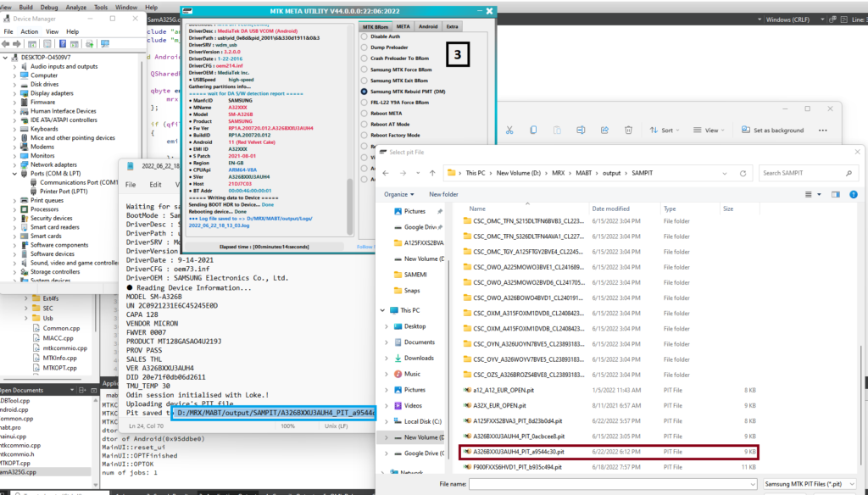Click the Name column header
Screen dimensions: 868x495
[526, 209]
